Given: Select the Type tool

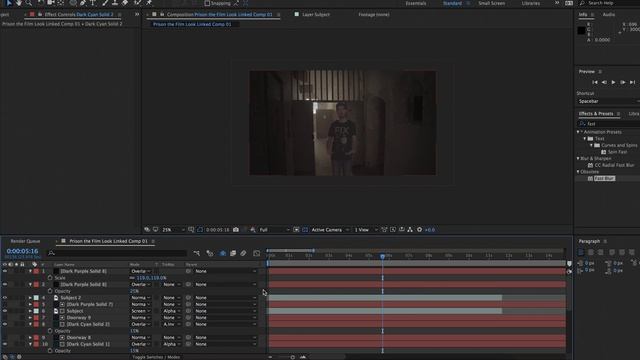Looking at the screenshot, I should [x=93, y=3].
